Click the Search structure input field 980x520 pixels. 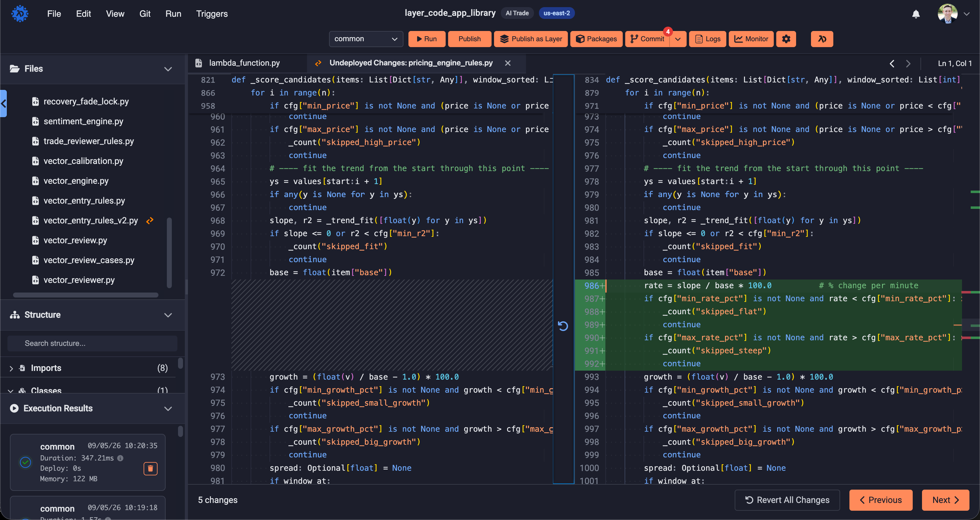click(x=92, y=343)
